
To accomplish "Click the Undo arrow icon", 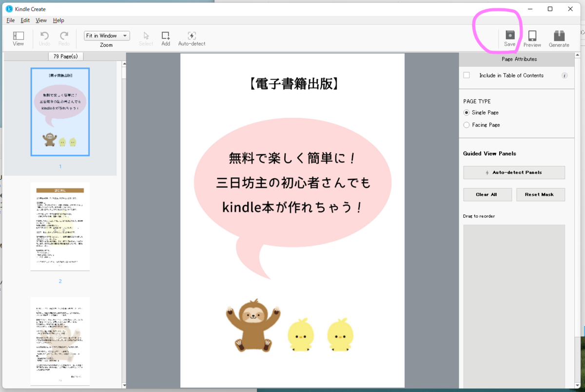I will point(44,36).
